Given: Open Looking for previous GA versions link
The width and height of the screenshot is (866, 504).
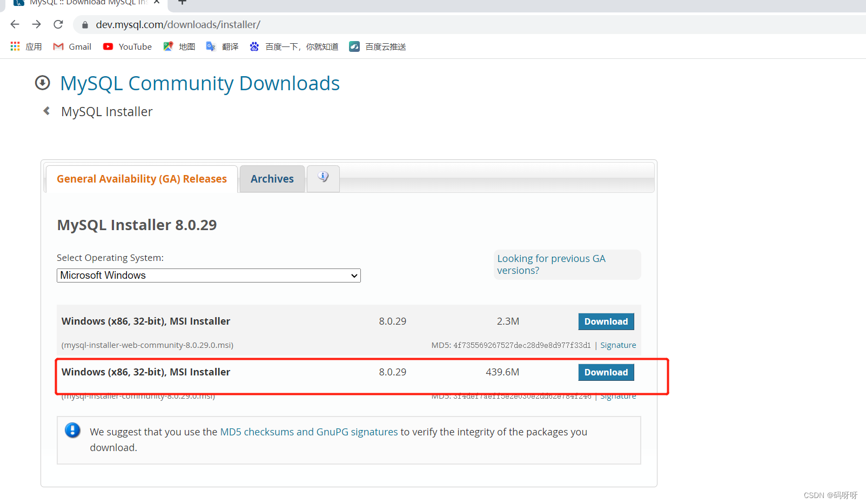Looking at the screenshot, I should click(x=551, y=265).
